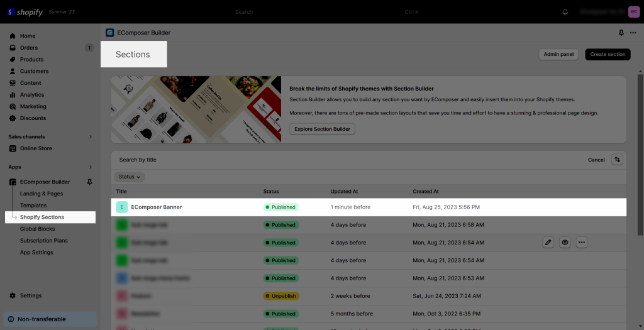
Task: Click '5 months before' cell
Action: (352, 314)
